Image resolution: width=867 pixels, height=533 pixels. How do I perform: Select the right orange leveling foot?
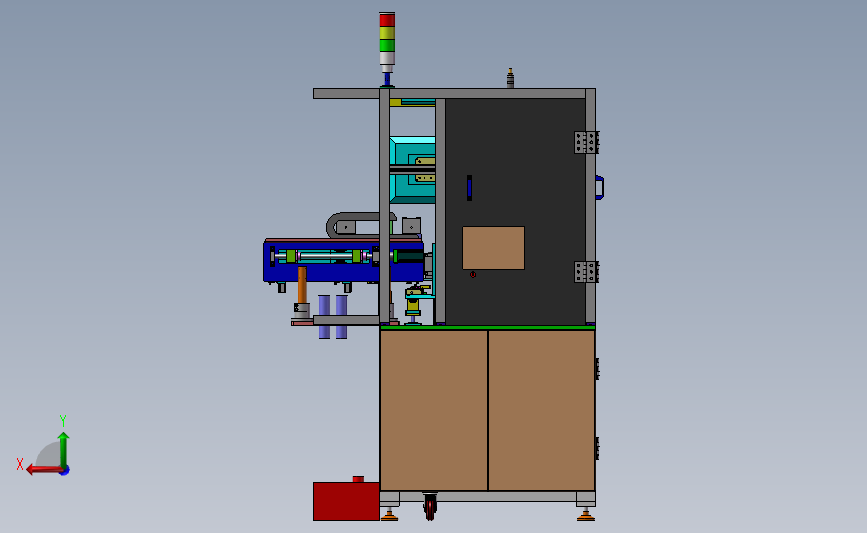coord(586,515)
